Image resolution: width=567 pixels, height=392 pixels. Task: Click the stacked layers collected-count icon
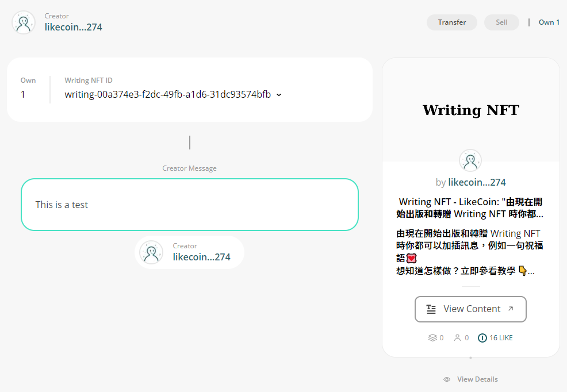pyautogui.click(x=432, y=338)
